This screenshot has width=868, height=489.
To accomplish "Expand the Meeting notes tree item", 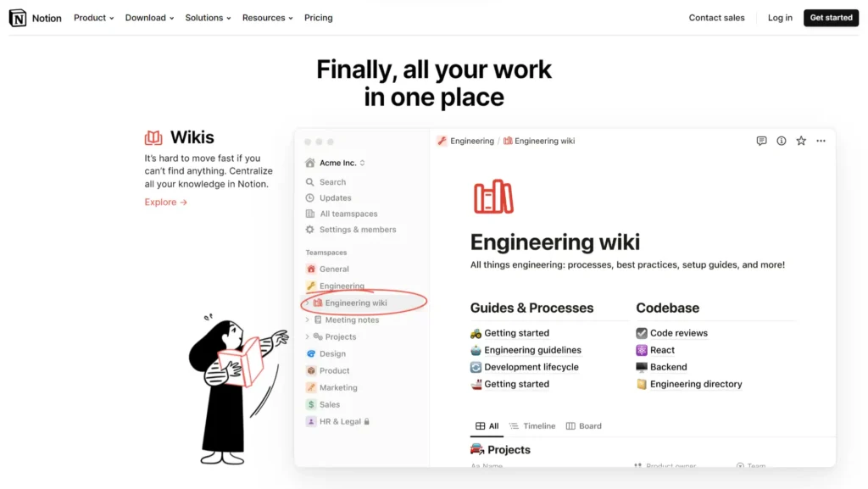I will click(x=308, y=320).
